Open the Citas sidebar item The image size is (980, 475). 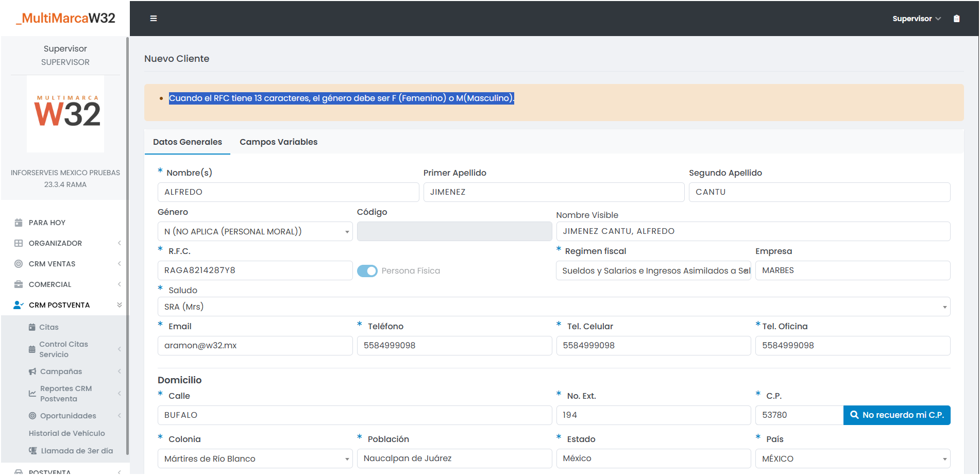click(x=49, y=327)
